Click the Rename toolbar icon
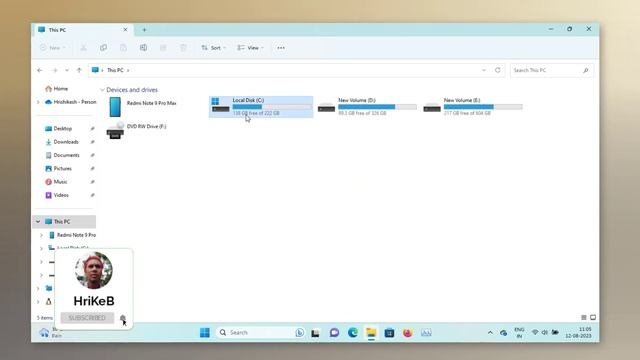Screen dimensions: 640x360 (x=143, y=48)
